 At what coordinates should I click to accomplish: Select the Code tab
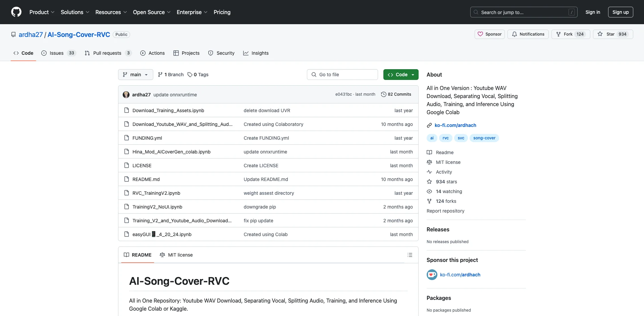coord(23,53)
